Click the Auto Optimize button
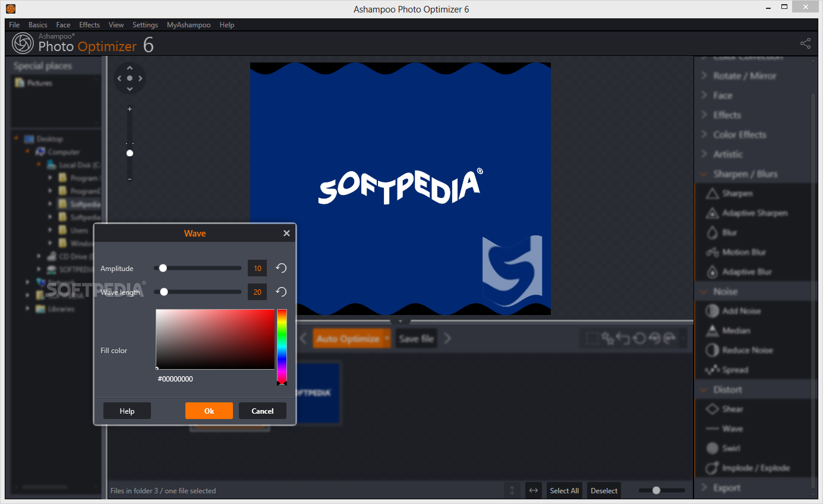The height and width of the screenshot is (504, 823). point(348,338)
